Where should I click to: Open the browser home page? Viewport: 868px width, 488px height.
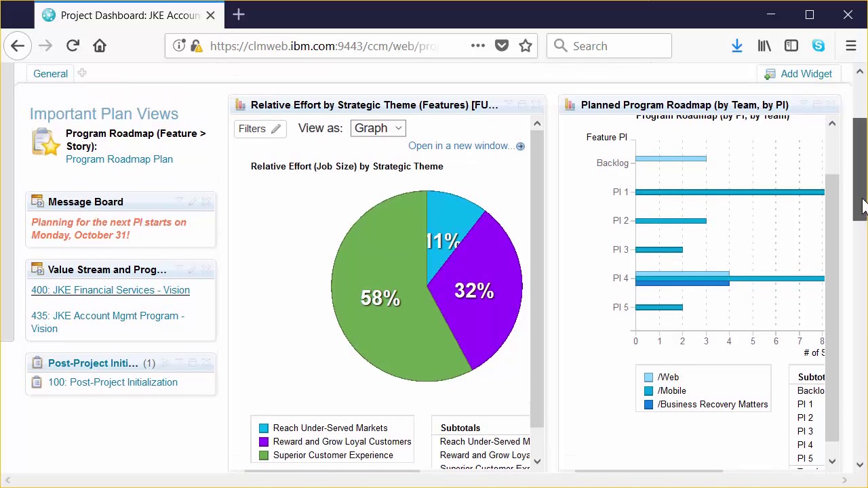point(100,46)
